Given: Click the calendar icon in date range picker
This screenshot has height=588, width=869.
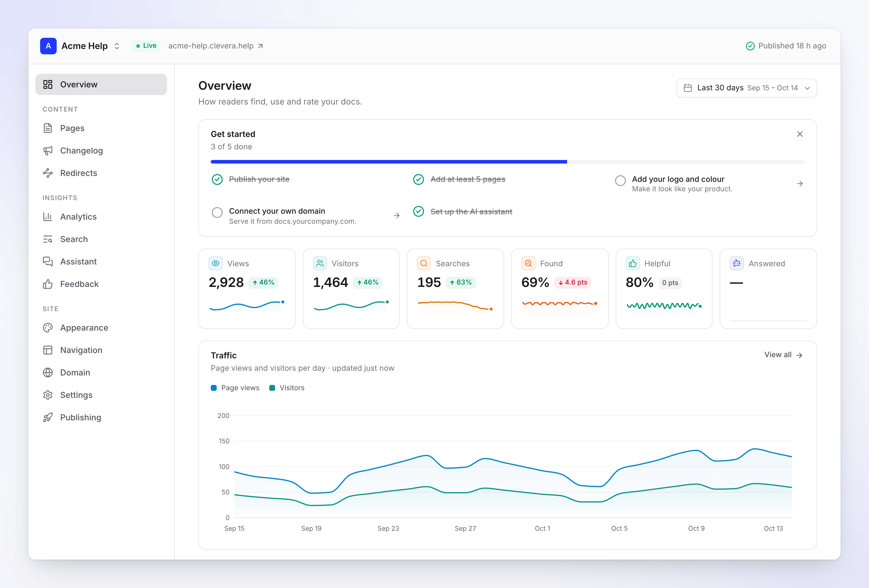Looking at the screenshot, I should [688, 88].
